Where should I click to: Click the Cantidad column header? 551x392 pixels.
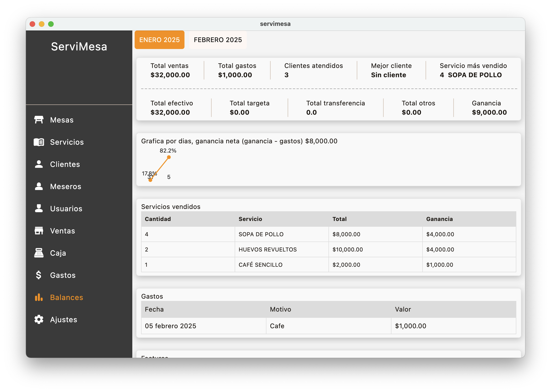[x=158, y=219]
